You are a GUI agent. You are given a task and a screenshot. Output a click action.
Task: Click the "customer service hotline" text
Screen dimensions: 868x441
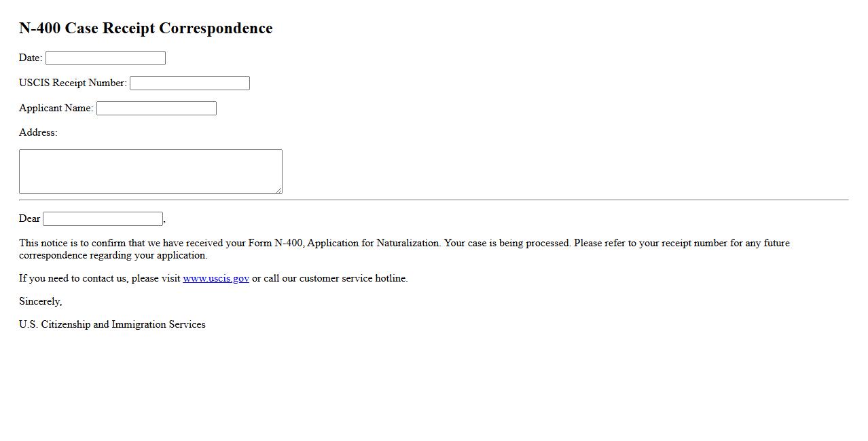click(353, 278)
